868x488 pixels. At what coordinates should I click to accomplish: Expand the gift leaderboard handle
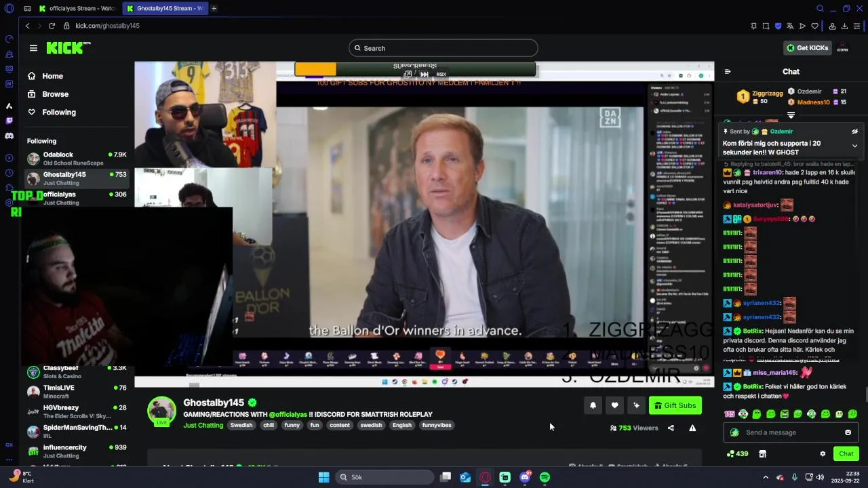(x=791, y=115)
